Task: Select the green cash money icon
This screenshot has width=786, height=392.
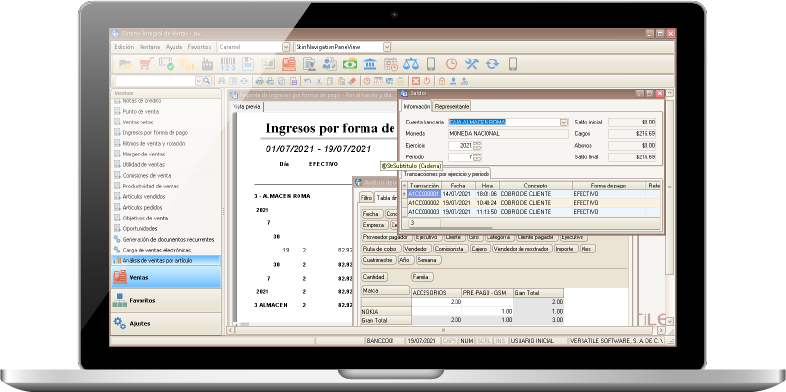Action: tap(350, 64)
